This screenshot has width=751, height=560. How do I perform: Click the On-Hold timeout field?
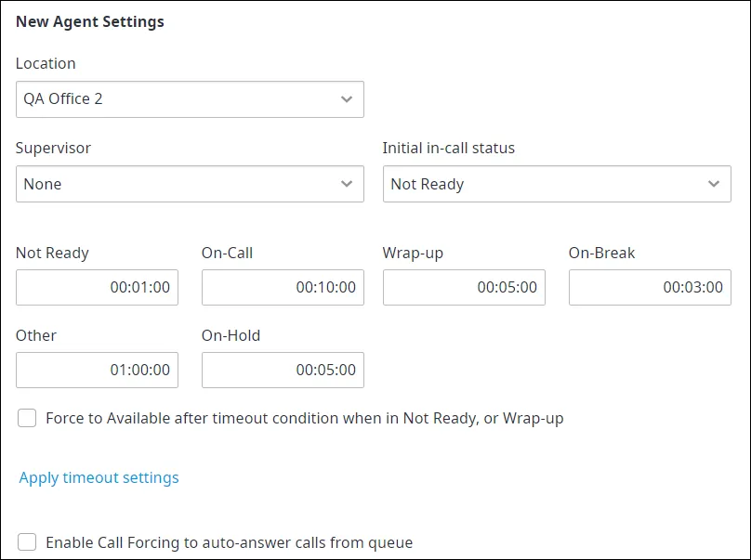point(283,370)
